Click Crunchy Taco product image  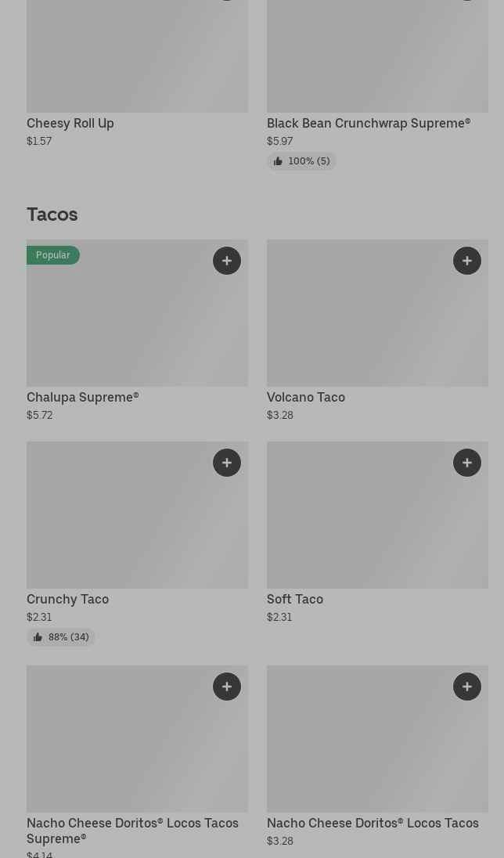pos(138,515)
